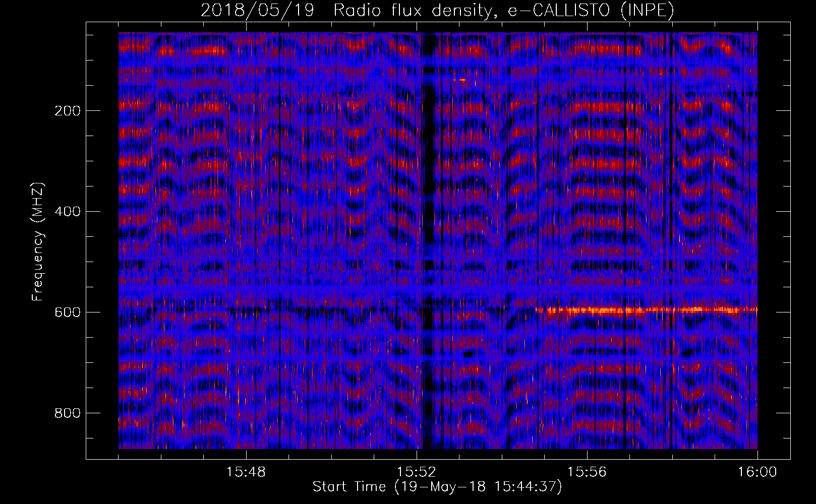Click the plot title "Radio flux density, e-CALLISTO (INPE)"

coord(504,11)
